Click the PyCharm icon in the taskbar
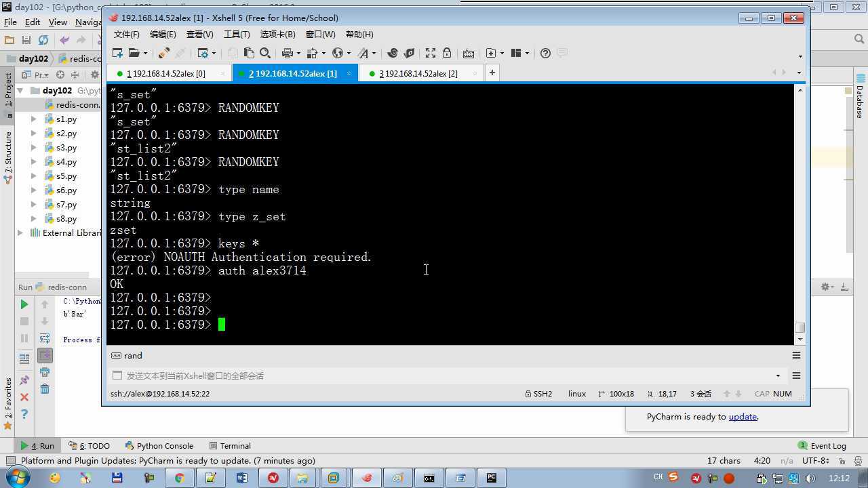 (x=492, y=478)
